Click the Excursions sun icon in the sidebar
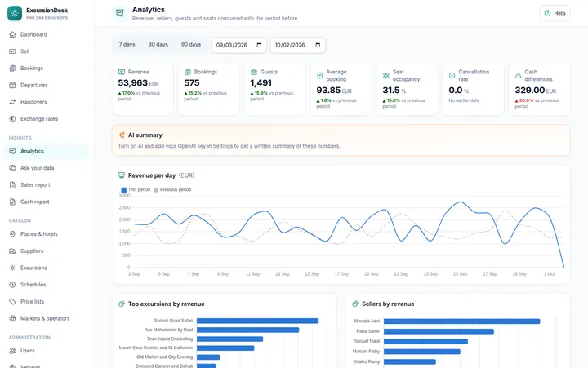This screenshot has width=588, height=368. point(12,268)
